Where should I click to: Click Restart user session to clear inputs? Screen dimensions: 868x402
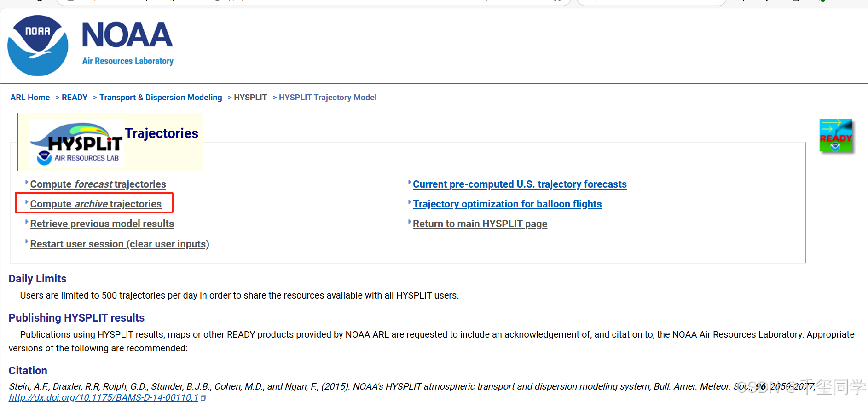(119, 244)
